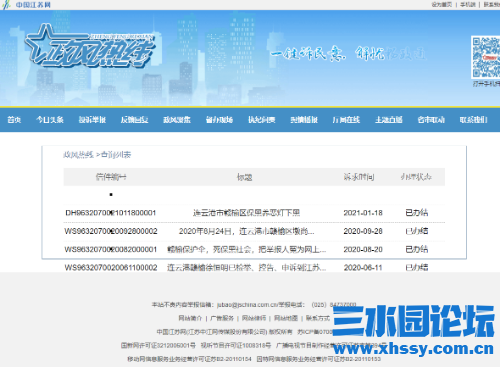This screenshot has height=367, width=500.
Task: Click case number WS9632070020082000001
Action: [x=111, y=249]
